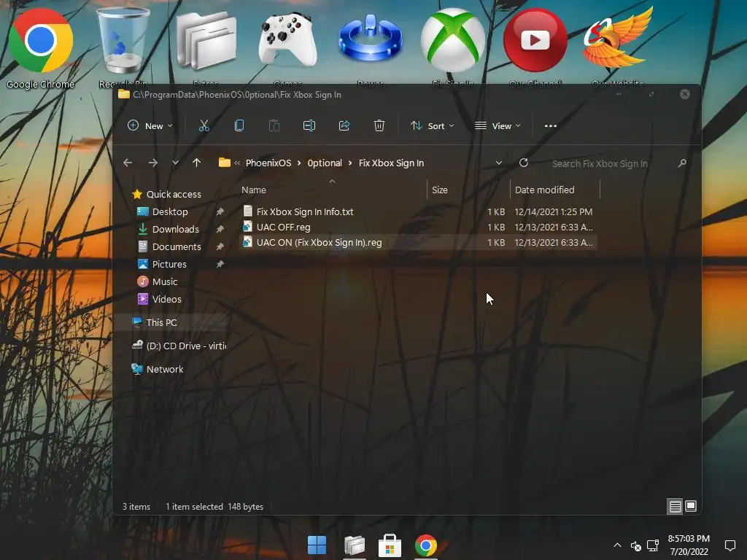Switch to details view layout icon
The width and height of the screenshot is (747, 560).
click(x=675, y=506)
